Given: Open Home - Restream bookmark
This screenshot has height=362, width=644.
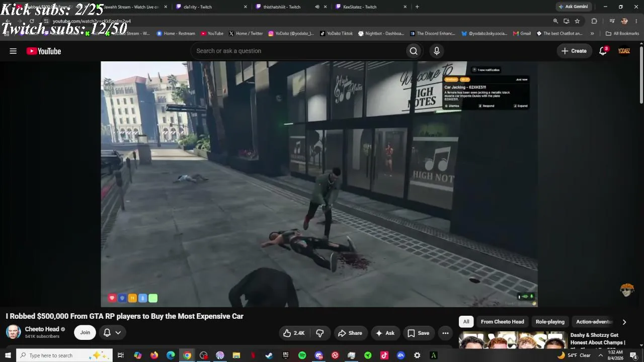Looking at the screenshot, I should (176, 34).
